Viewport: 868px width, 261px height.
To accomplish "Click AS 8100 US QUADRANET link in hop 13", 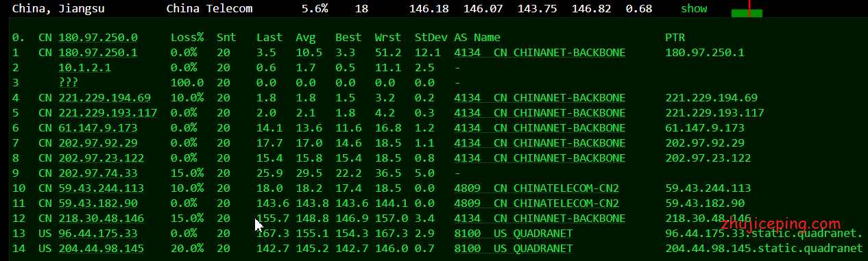I will (513, 234).
